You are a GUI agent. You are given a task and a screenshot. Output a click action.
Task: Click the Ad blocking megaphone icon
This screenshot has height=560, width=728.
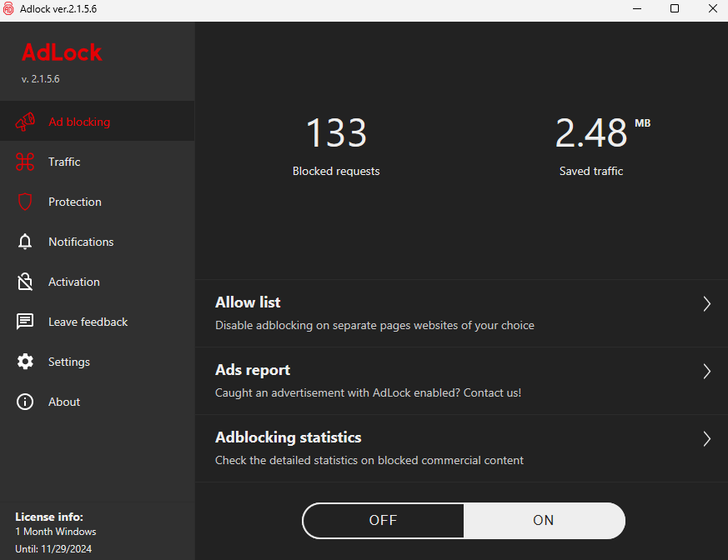[25, 122]
